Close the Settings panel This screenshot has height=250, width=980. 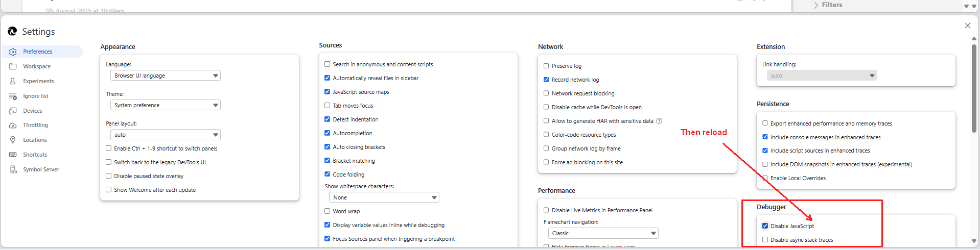[x=967, y=26]
